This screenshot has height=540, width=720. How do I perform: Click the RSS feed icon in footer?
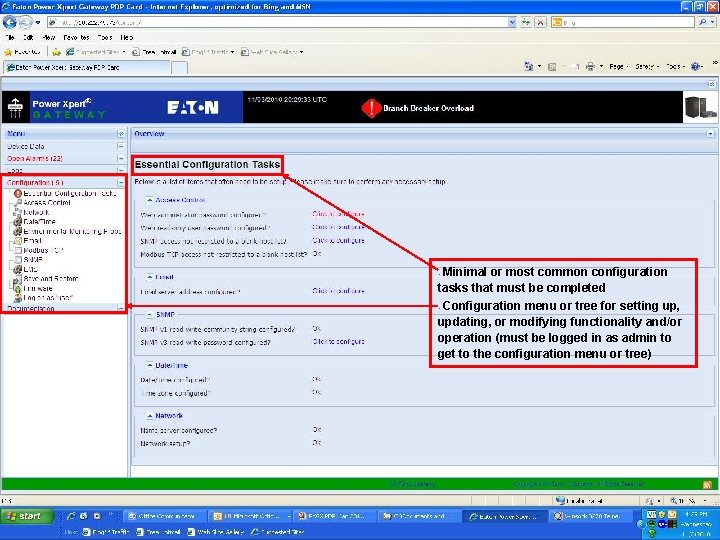(x=707, y=484)
